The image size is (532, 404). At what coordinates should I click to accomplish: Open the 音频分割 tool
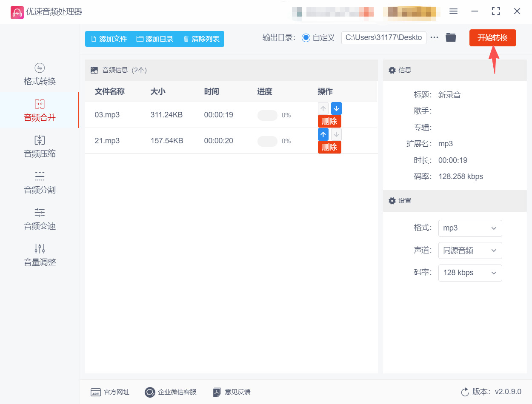pyautogui.click(x=39, y=183)
